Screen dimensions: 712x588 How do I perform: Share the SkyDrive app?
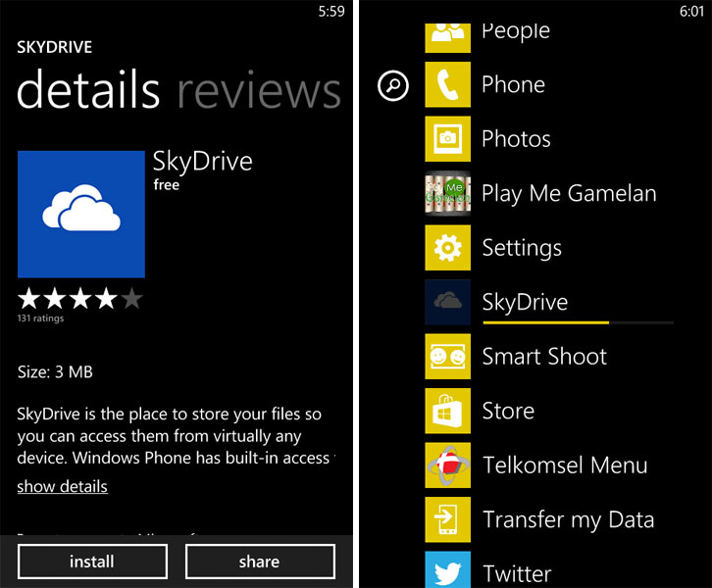click(260, 562)
